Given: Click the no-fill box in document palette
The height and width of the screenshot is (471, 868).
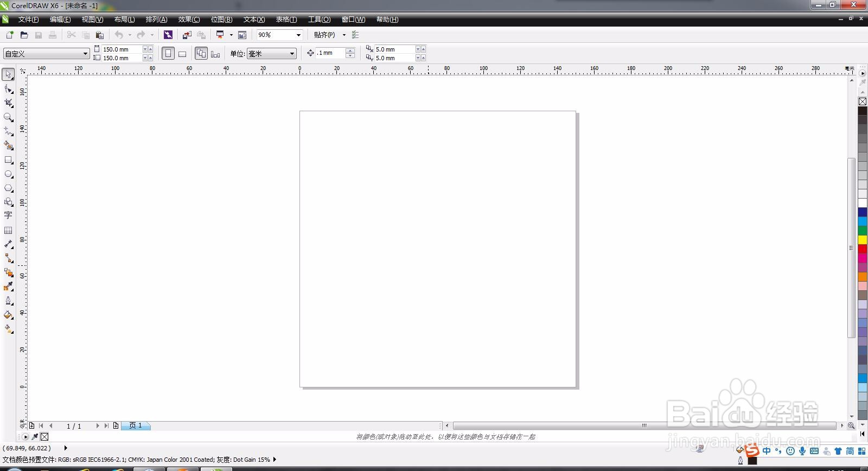Looking at the screenshot, I should coord(44,436).
